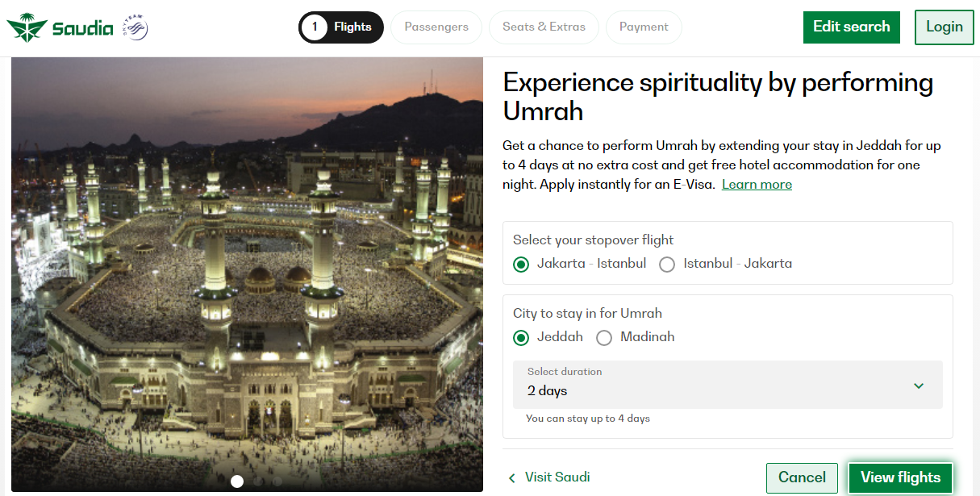Select Jeddah as the city to stay
Screen dimensions: 980x496
coord(522,338)
